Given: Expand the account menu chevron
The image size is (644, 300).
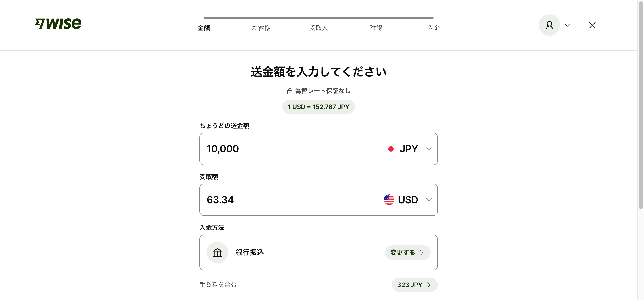Looking at the screenshot, I should point(567,25).
